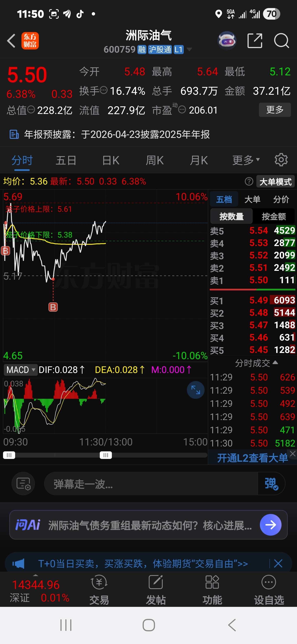Screen dimensions: 297x644
Task: Tap the help question mark near 大单模式
Action: pos(249,181)
